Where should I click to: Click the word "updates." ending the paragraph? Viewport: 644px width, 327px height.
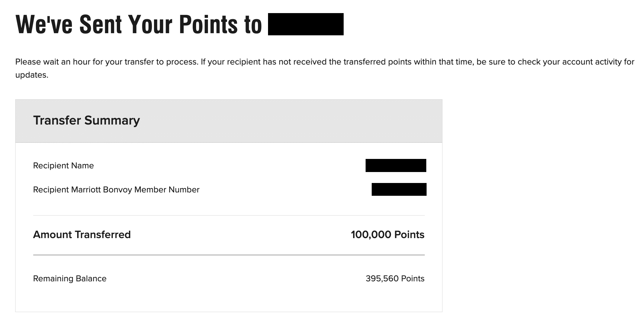(x=32, y=75)
